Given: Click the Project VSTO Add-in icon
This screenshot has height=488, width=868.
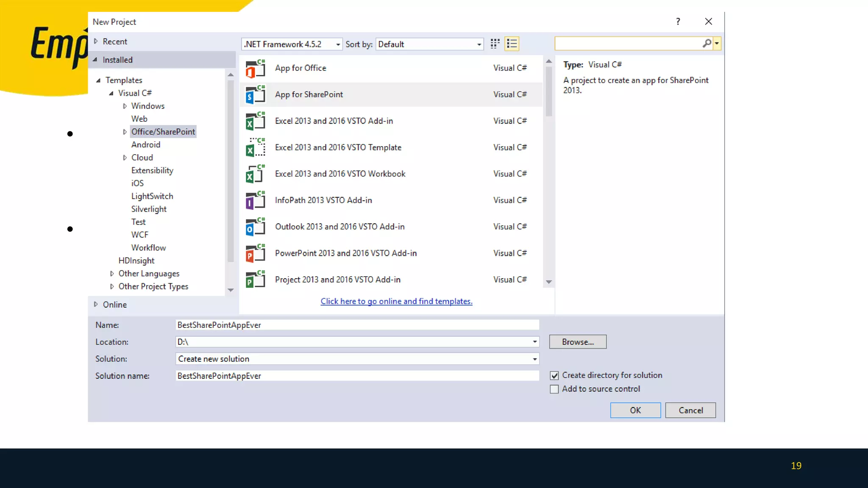Looking at the screenshot, I should [256, 280].
